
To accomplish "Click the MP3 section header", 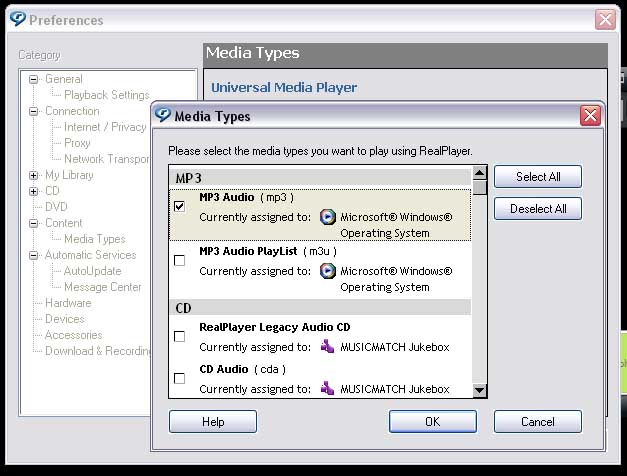I will pos(320,178).
